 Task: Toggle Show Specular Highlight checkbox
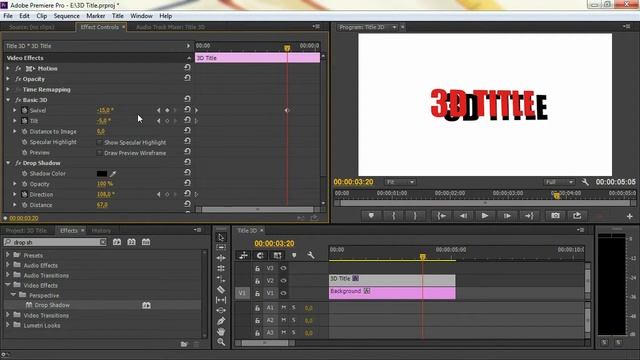99,142
